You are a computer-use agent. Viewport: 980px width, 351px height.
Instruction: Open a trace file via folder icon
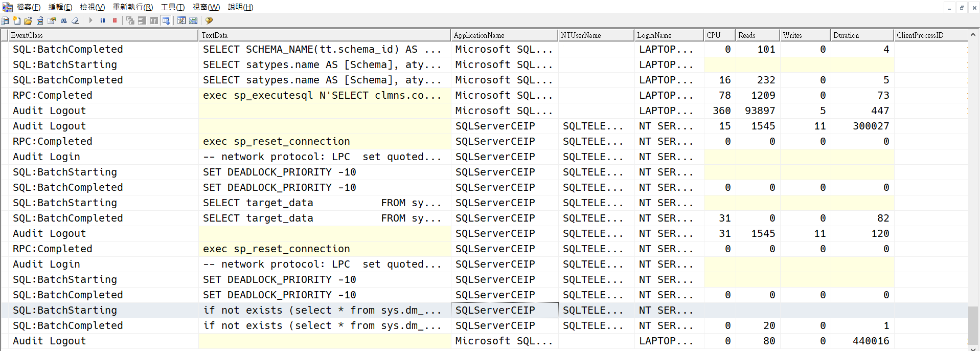pyautogui.click(x=28, y=20)
